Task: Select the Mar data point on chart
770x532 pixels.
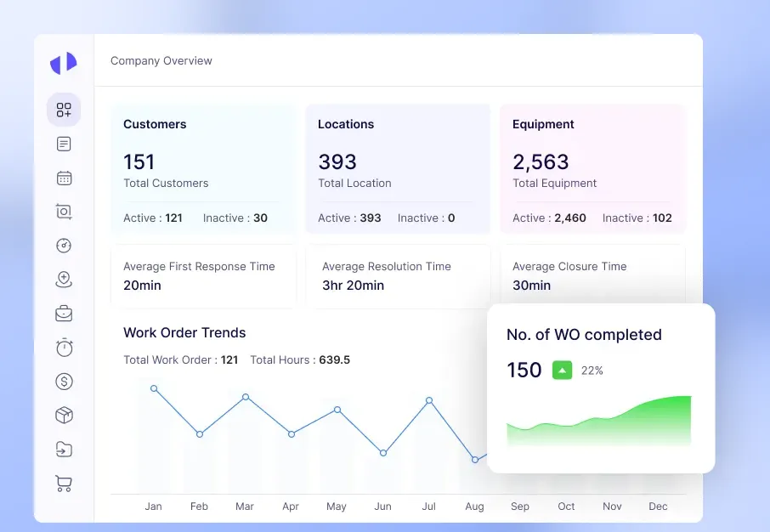Action: [246, 397]
